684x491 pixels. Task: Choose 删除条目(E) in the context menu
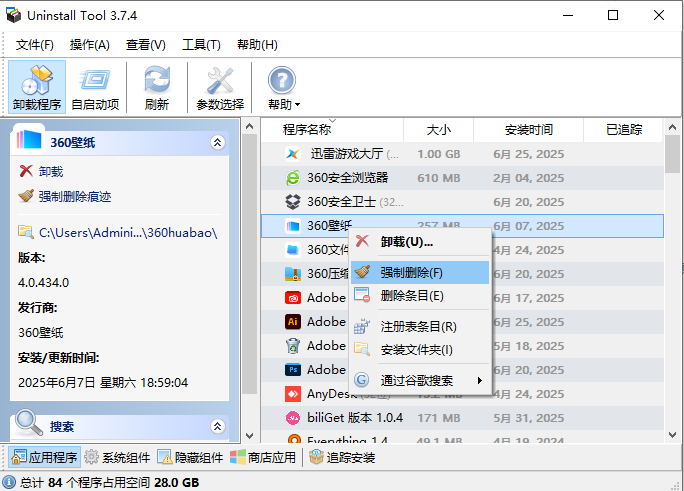tap(420, 296)
